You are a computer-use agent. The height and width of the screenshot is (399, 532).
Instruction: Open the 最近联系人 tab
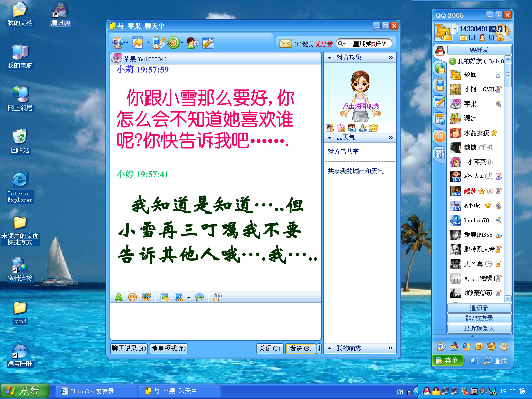pos(479,329)
